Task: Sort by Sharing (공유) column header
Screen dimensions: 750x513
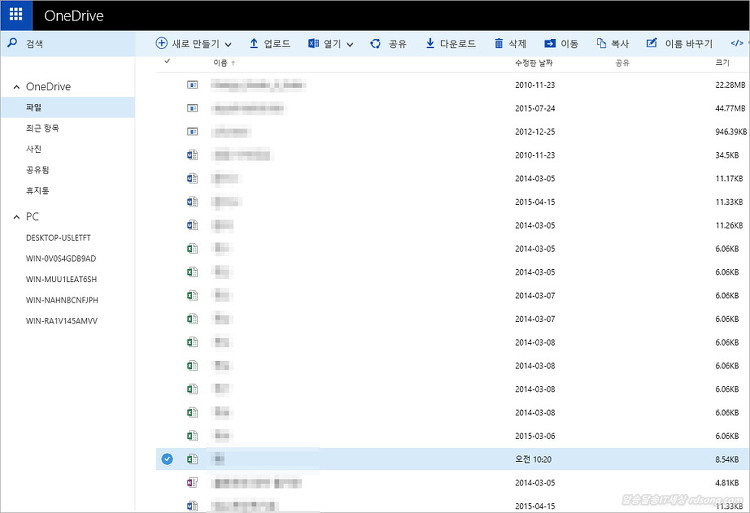Action: tap(622, 63)
